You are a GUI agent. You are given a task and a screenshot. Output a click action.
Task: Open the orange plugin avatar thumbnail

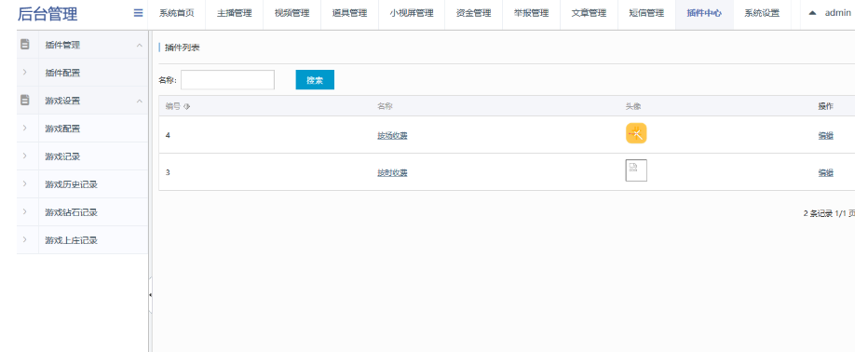pos(636,133)
